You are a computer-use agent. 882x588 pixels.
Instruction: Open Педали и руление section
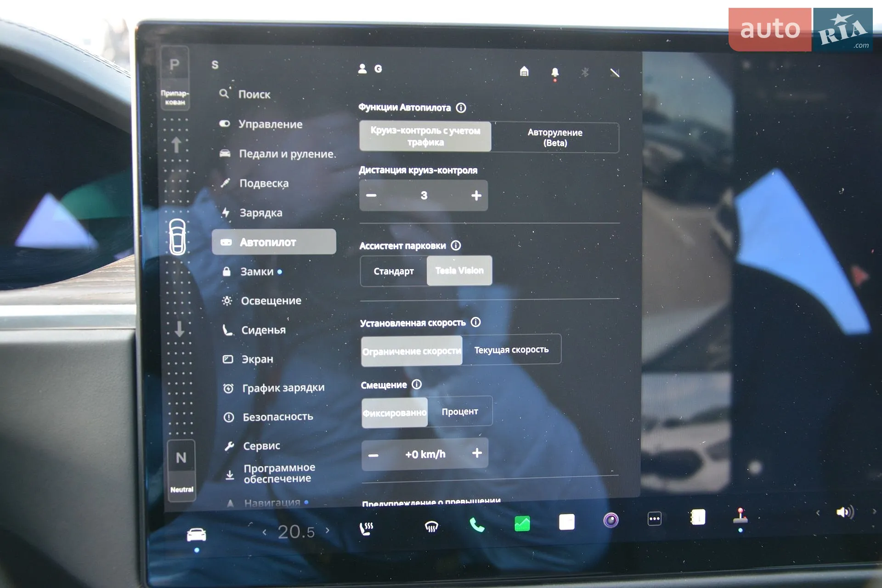(278, 154)
